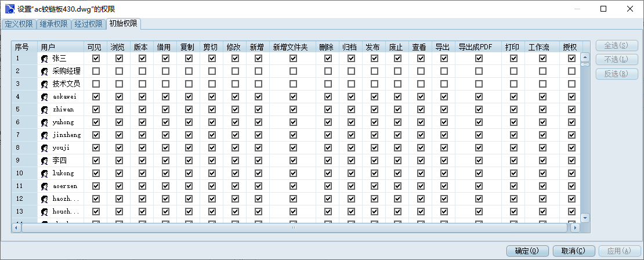
Task: Click the user icon next to 采购经理
Action: (x=45, y=71)
